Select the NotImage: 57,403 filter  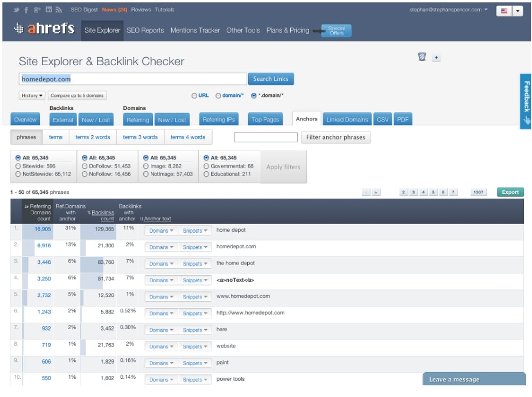tap(146, 174)
